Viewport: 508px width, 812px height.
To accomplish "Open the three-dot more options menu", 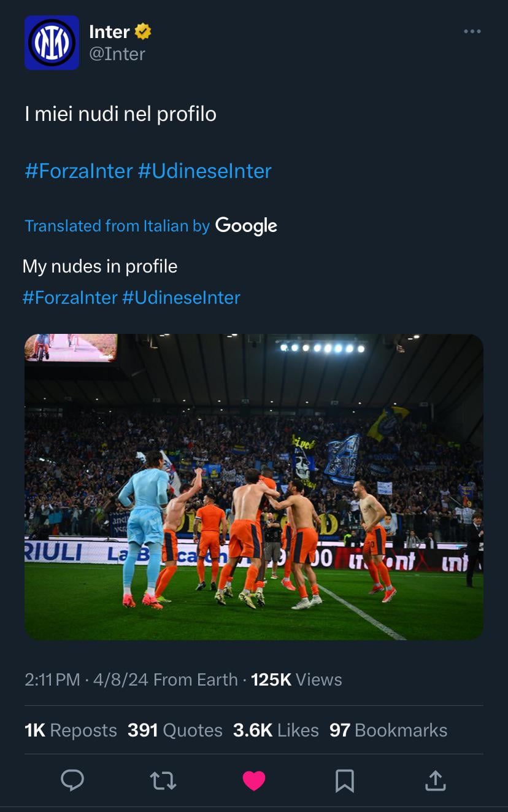I will pos(472,31).
